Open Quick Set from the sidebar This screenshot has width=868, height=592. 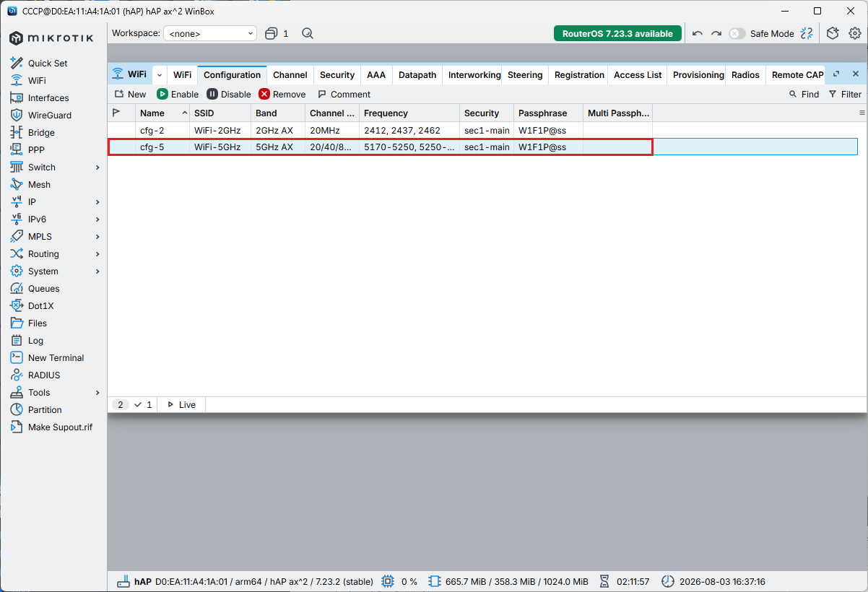(x=48, y=63)
